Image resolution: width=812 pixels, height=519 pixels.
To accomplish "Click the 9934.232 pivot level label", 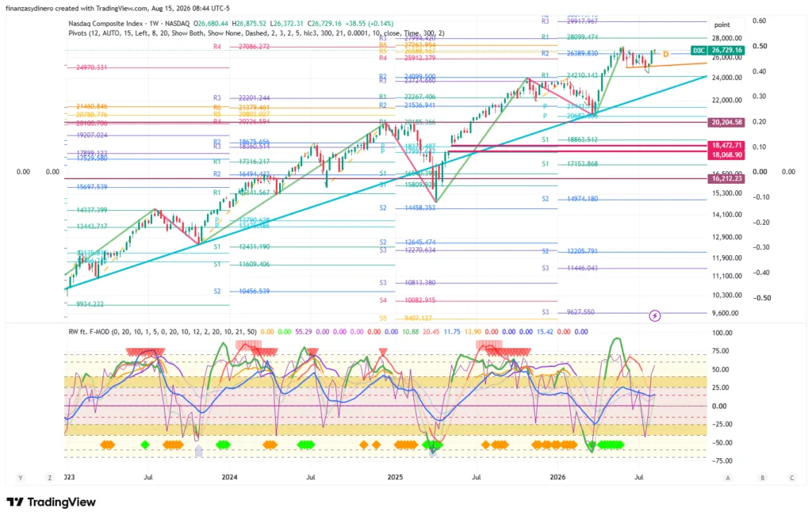I will pyautogui.click(x=90, y=304).
